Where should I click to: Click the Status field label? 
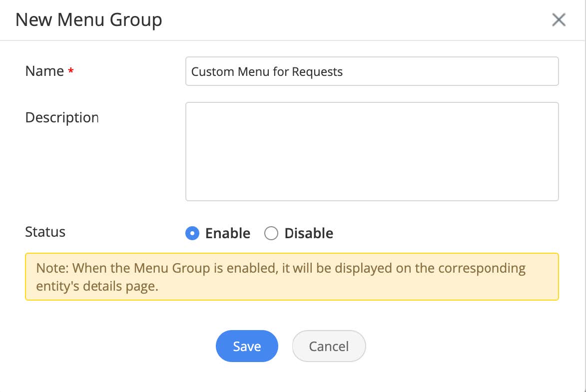(45, 232)
